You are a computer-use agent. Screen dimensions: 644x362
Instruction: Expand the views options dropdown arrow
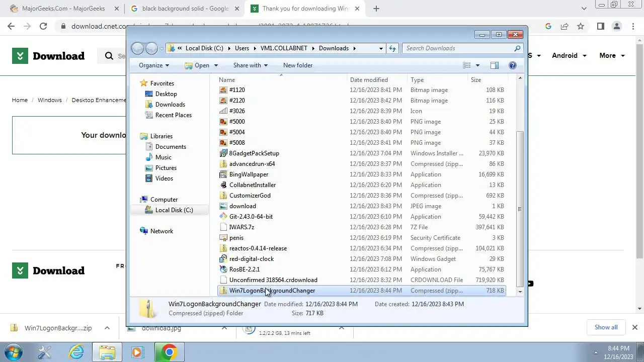[477, 65]
